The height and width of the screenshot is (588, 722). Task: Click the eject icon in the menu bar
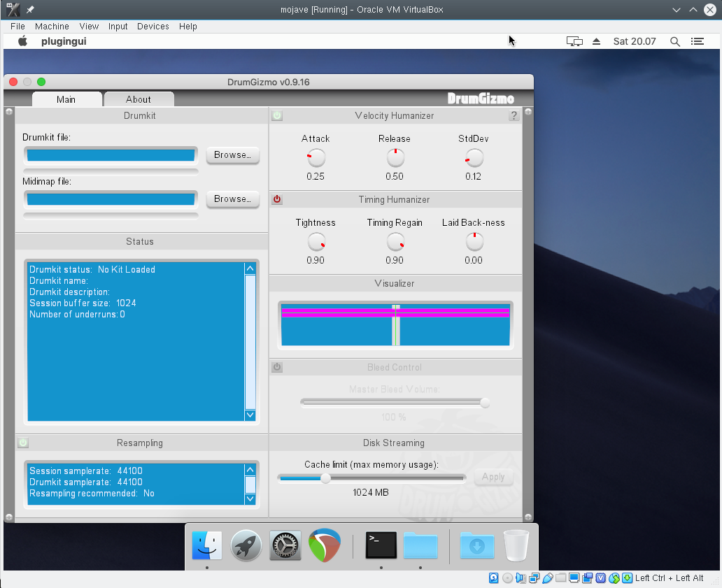point(596,41)
